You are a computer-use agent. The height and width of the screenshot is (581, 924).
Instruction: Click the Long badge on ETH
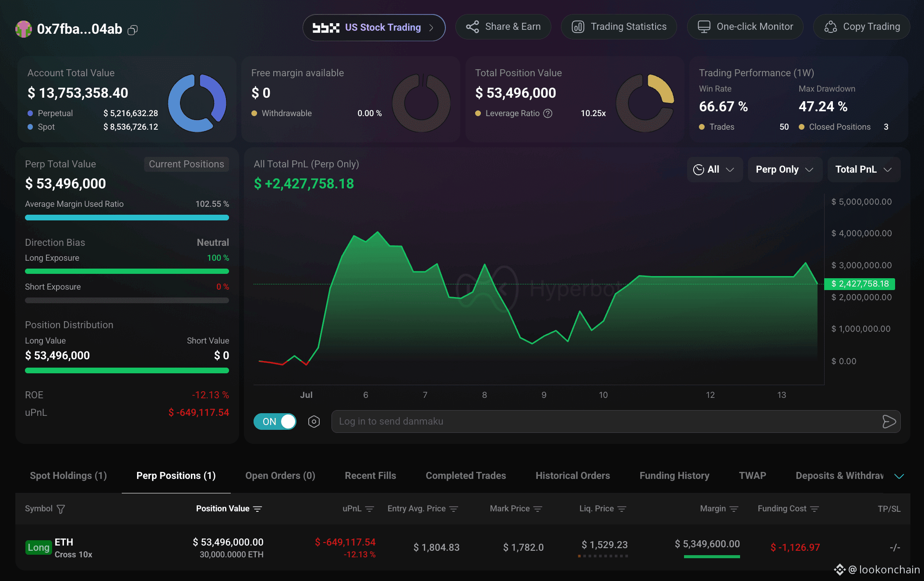[39, 547]
